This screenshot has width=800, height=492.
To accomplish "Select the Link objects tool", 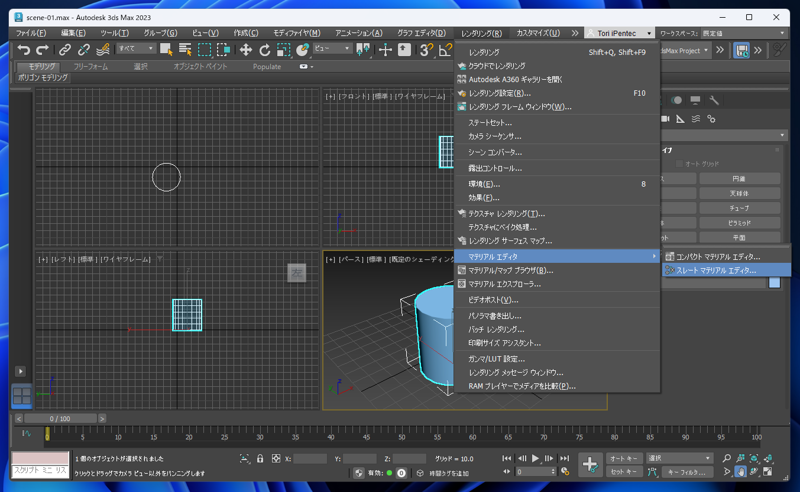I will click(65, 50).
